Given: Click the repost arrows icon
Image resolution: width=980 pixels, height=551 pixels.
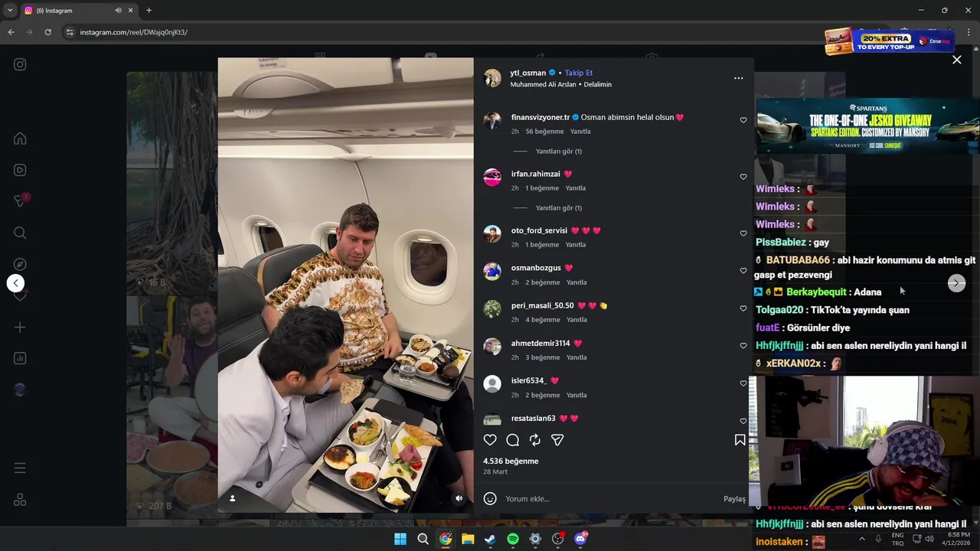Looking at the screenshot, I should [535, 440].
